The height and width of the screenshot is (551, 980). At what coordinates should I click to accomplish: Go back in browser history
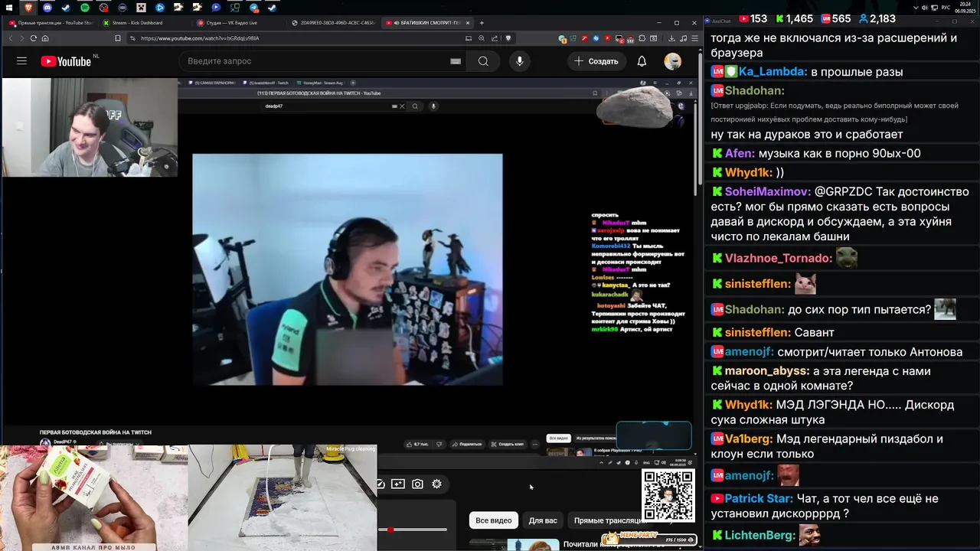[10, 38]
